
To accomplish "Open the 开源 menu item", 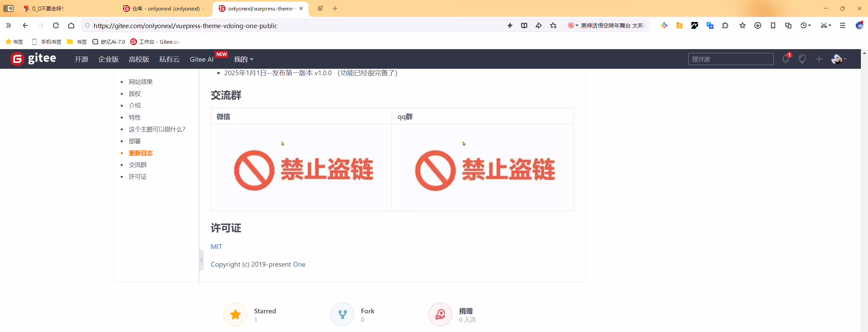I will click(81, 59).
